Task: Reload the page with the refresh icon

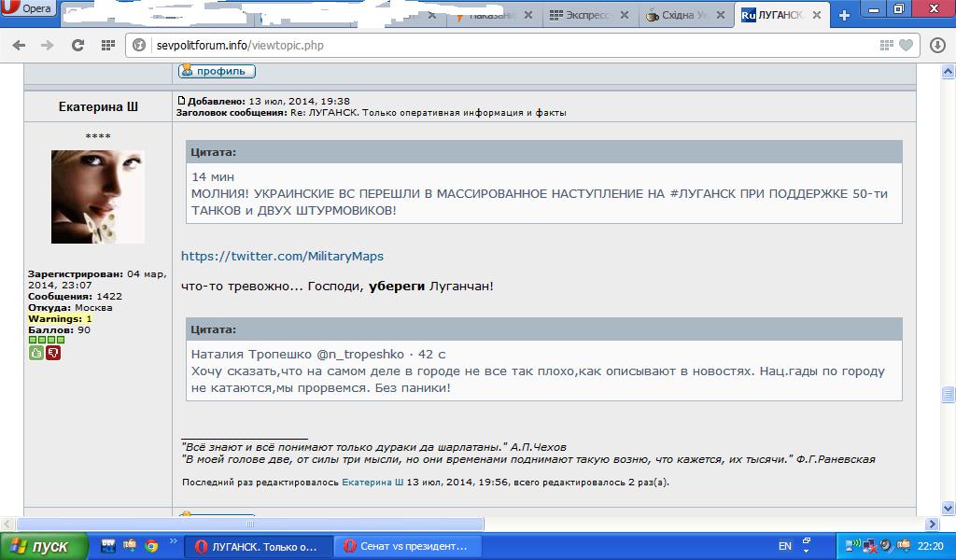Action: [x=78, y=45]
